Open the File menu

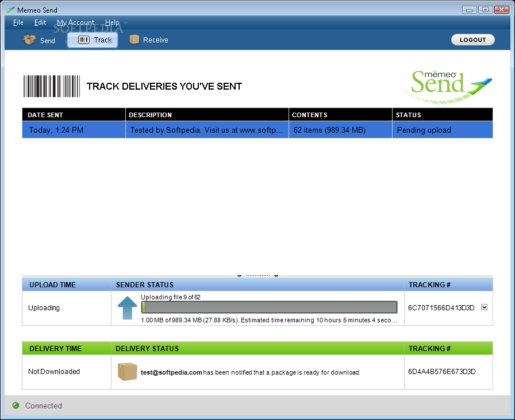click(x=18, y=22)
